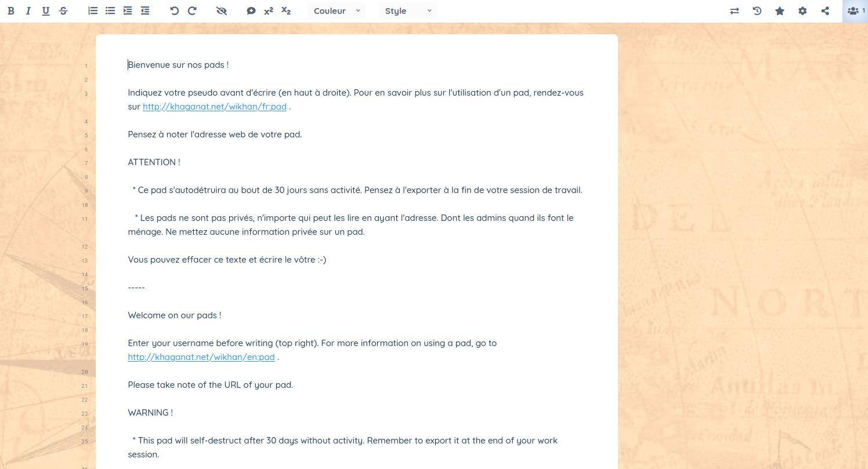Click the '* Ce pad s'autodétruira' line
Image resolution: width=868 pixels, height=469 pixels.
coord(357,190)
